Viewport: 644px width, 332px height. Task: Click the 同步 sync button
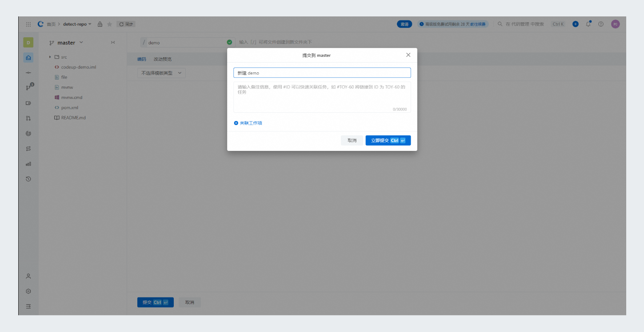(x=126, y=24)
